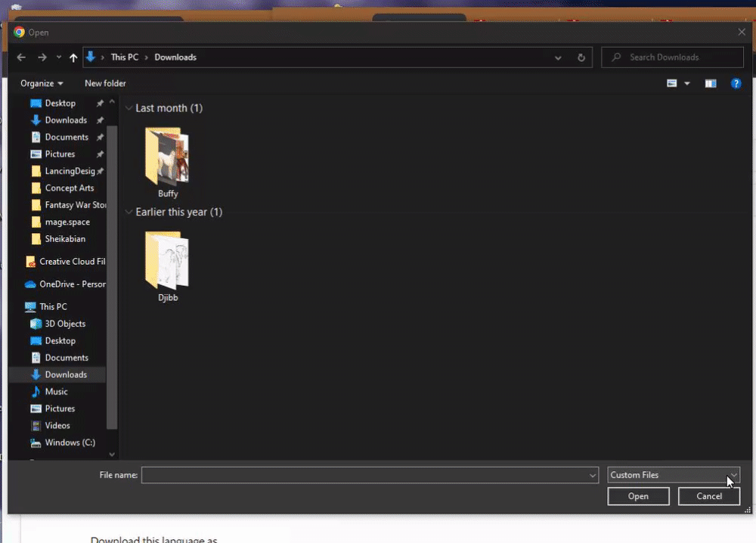Open the Custom Files type dropdown
756x543 pixels.
673,475
